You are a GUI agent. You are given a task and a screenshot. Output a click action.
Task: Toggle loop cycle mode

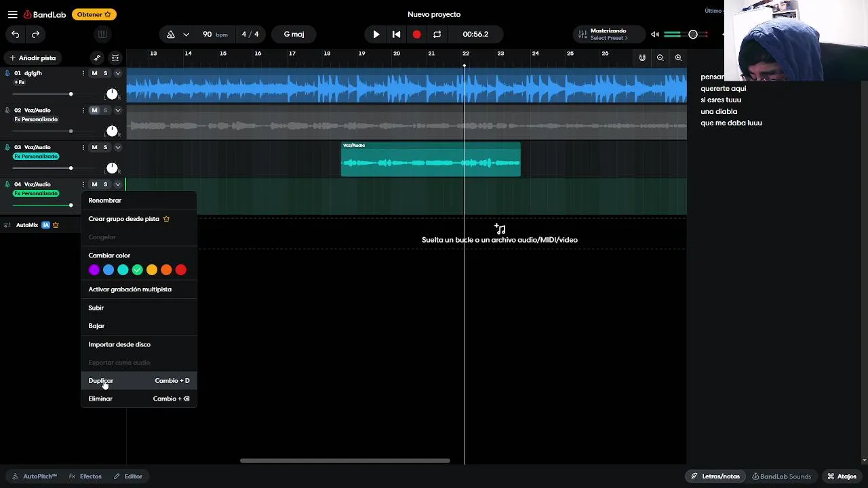(x=437, y=34)
